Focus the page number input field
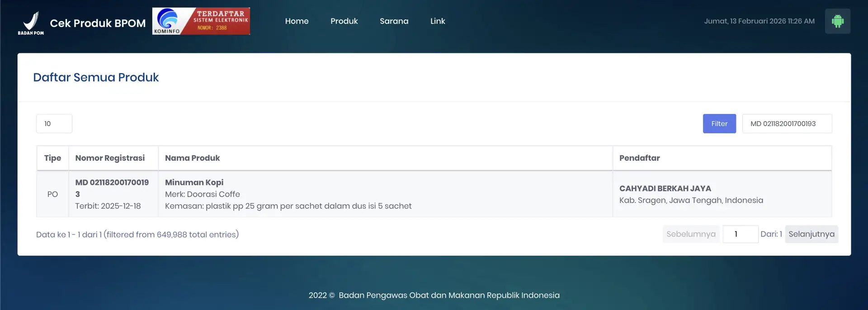The height and width of the screenshot is (310, 868). pyautogui.click(x=740, y=234)
